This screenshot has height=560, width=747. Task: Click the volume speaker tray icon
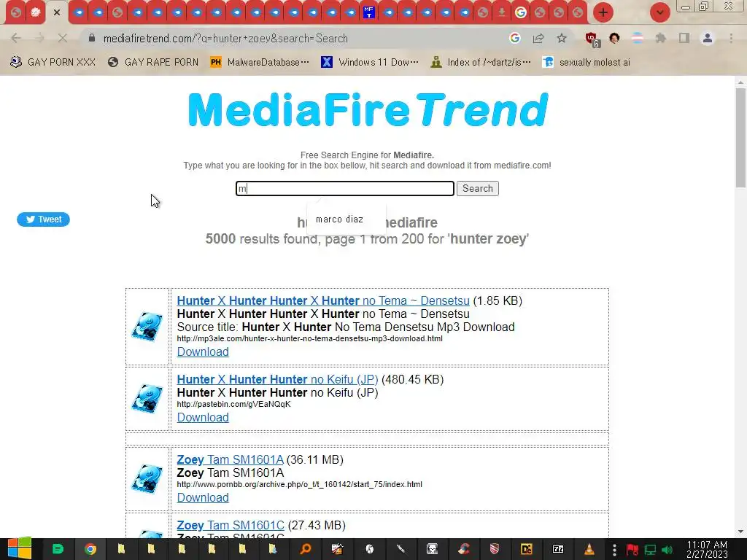click(667, 550)
